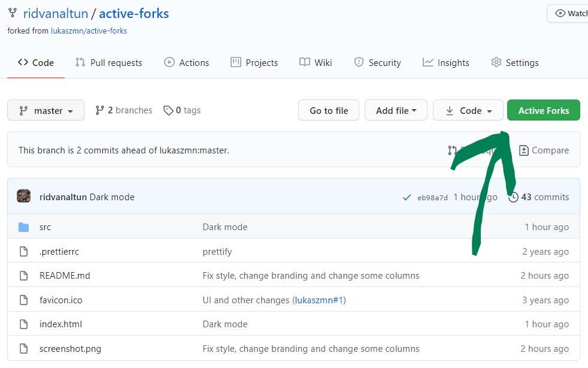Open the Wiki tab
The width and height of the screenshot is (588, 368).
point(316,63)
